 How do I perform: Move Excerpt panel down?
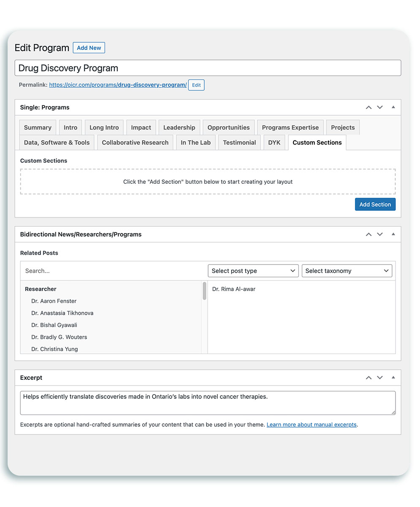[380, 378]
